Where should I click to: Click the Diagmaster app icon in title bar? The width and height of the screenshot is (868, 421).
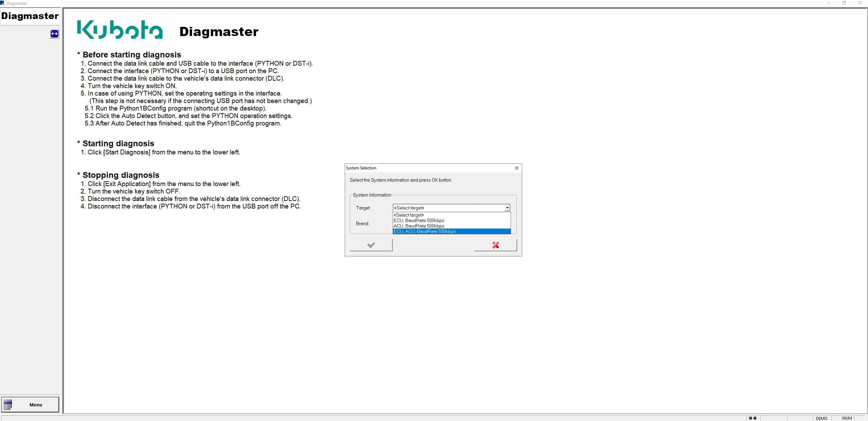pos(3,3)
